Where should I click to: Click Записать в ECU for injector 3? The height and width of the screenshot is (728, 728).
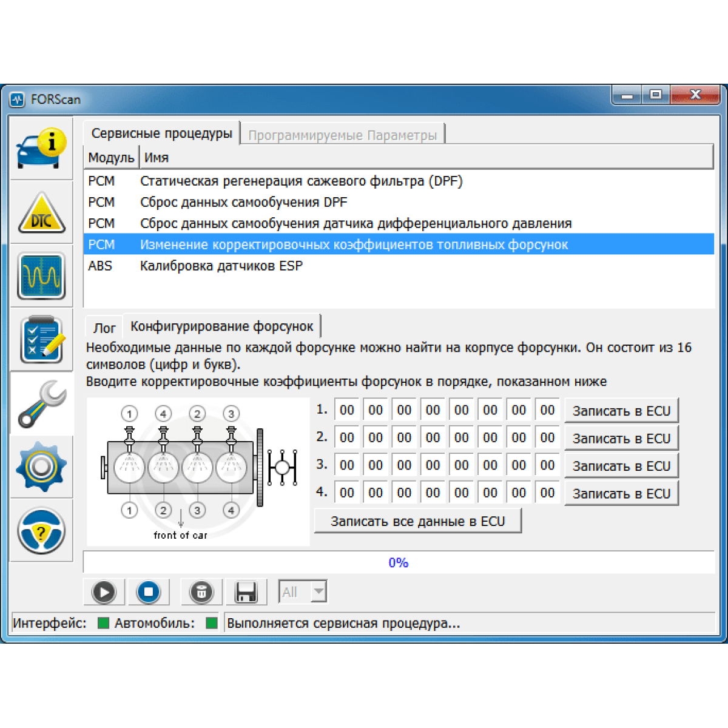(621, 466)
